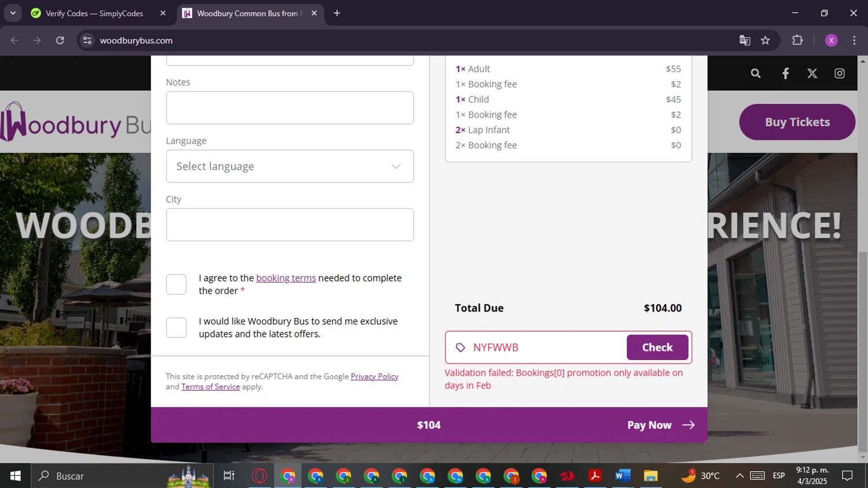Open the tab search dropdown arrow
This screenshot has height=488, width=868.
click(13, 13)
